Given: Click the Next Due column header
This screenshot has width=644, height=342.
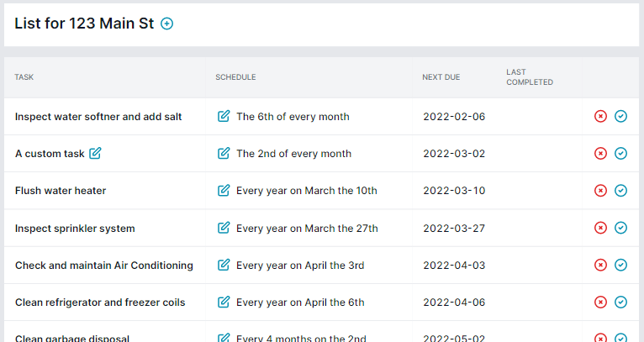Looking at the screenshot, I should pos(441,77).
